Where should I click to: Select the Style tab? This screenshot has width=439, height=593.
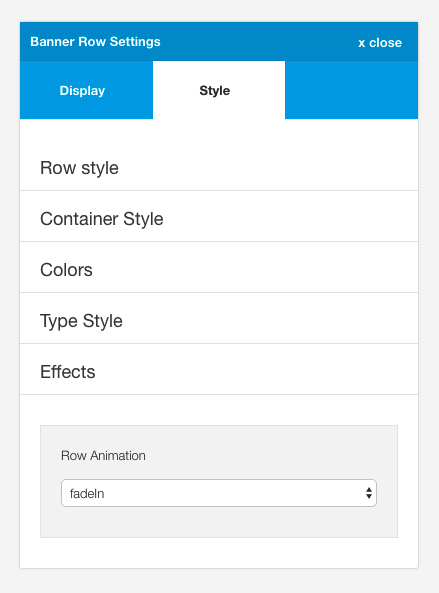click(219, 90)
